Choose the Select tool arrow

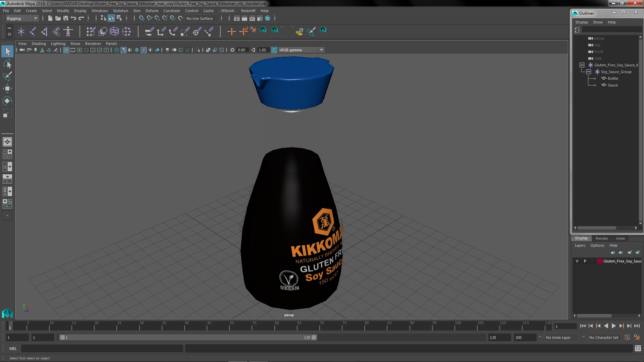[7, 51]
